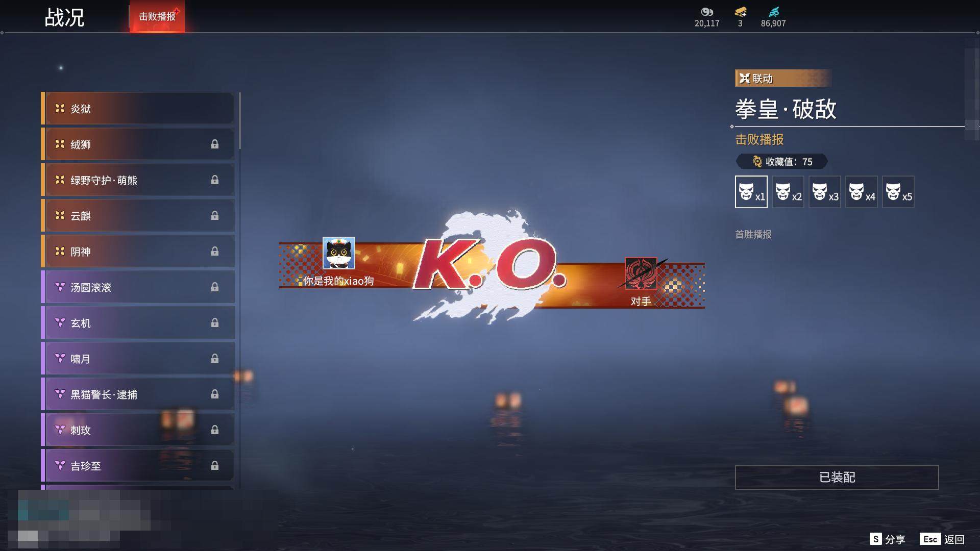Click the 已装配 equipped button
This screenshot has width=980, height=551.
point(837,477)
